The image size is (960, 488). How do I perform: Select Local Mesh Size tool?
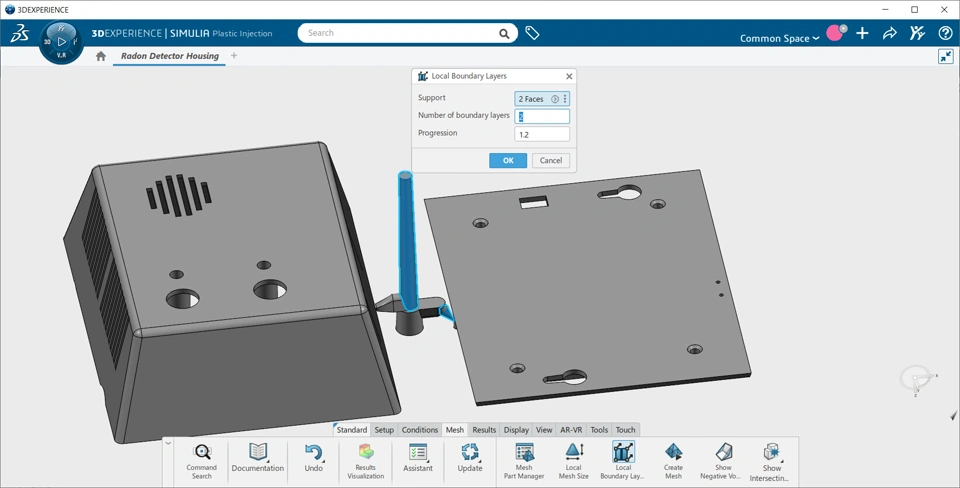click(574, 461)
